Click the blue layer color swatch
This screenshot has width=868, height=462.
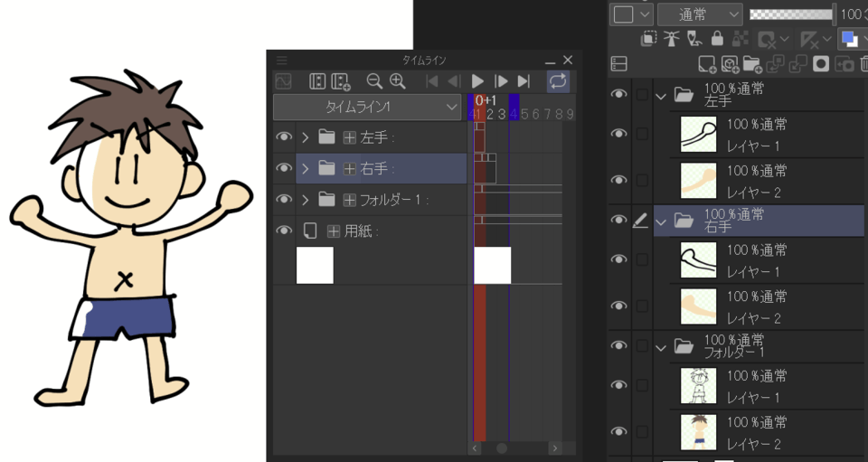[x=848, y=39]
